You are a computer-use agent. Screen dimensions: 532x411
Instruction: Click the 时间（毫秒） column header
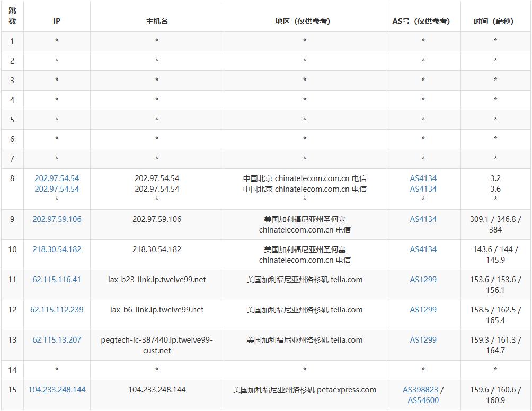(x=495, y=21)
